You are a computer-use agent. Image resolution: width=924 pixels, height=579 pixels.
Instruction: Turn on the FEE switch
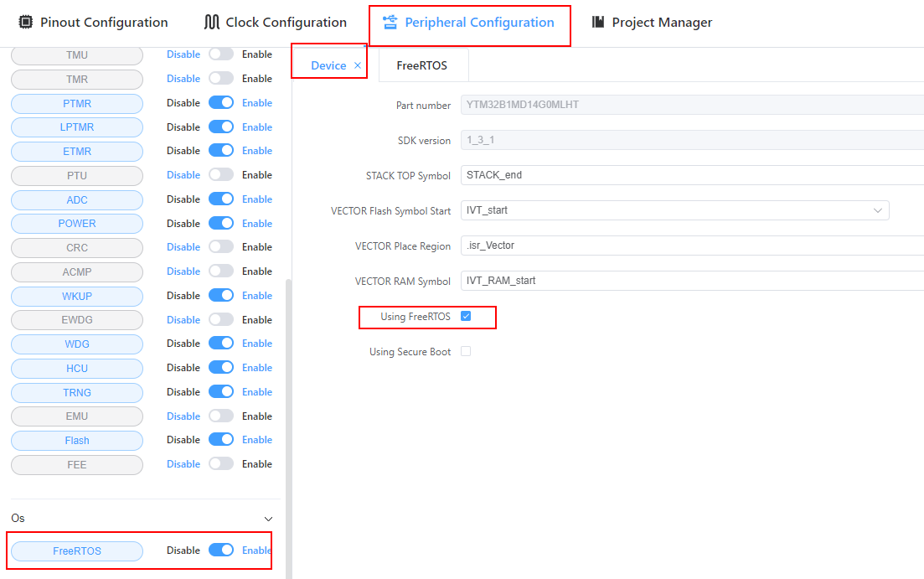(x=221, y=463)
